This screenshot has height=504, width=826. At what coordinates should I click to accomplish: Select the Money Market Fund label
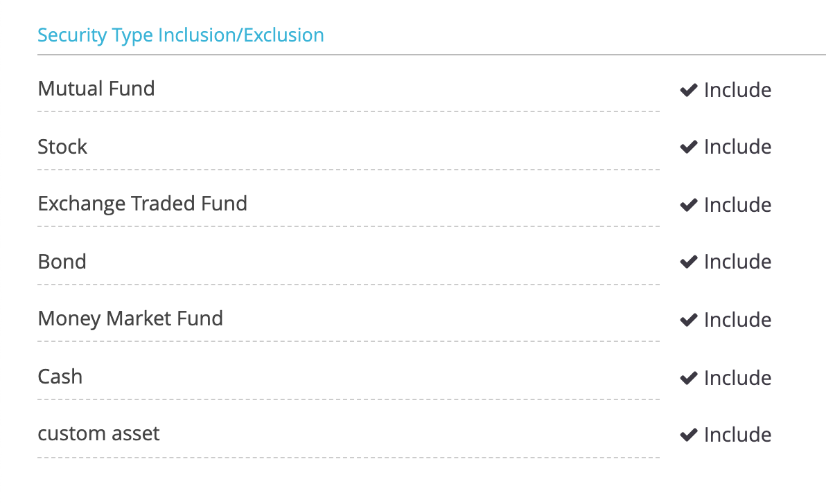pos(131,319)
